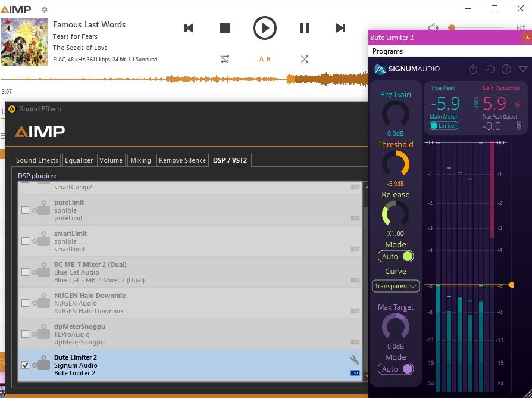Click the smartLimit plugin icon
532x398 pixels.
42,239
